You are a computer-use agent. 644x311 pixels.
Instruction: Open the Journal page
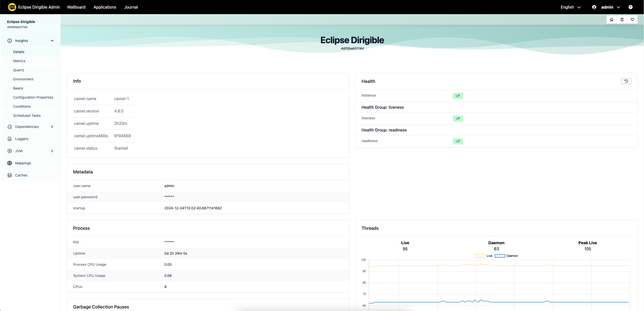click(131, 7)
